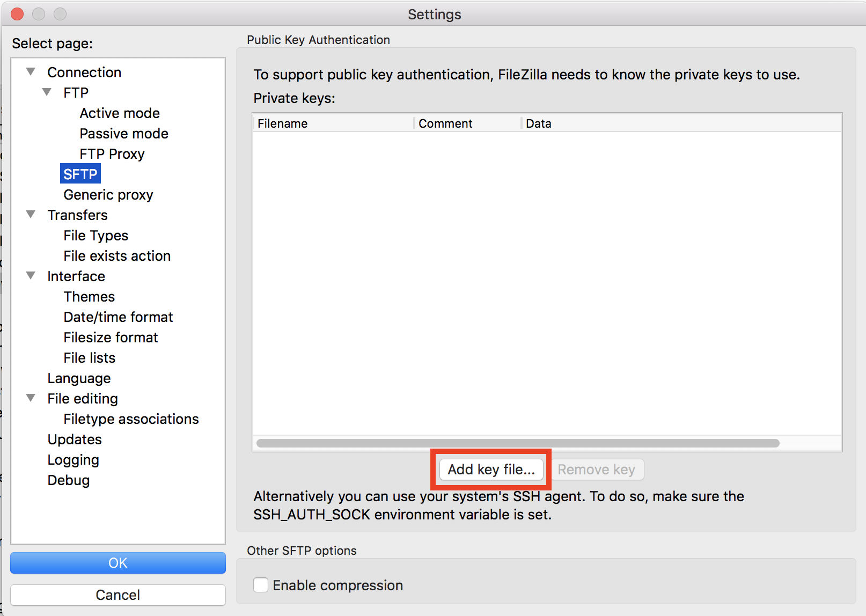Image resolution: width=866 pixels, height=616 pixels.
Task: Select the Generic proxy settings page
Action: [x=108, y=194]
